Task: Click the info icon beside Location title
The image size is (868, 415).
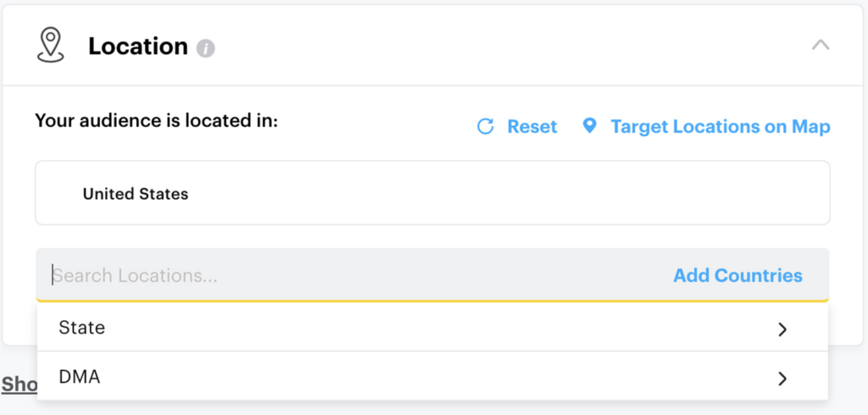Action: click(205, 48)
